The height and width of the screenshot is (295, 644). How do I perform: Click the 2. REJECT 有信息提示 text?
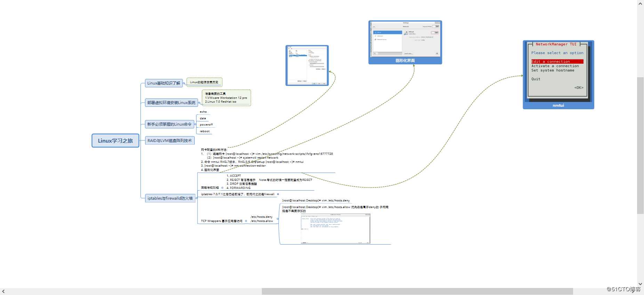click(x=241, y=180)
